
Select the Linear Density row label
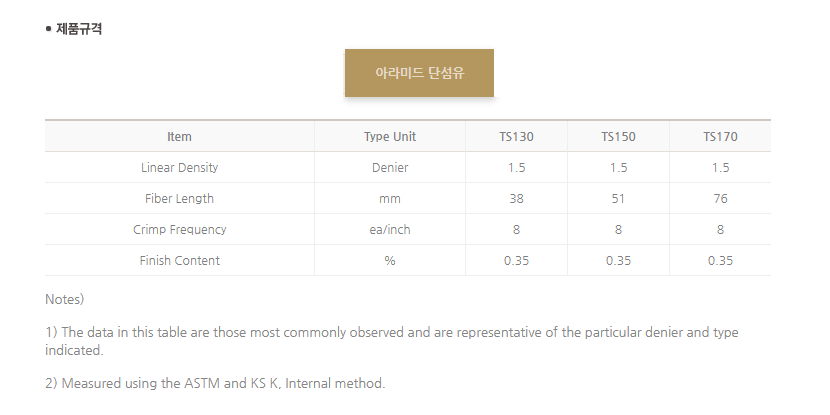[x=179, y=167]
